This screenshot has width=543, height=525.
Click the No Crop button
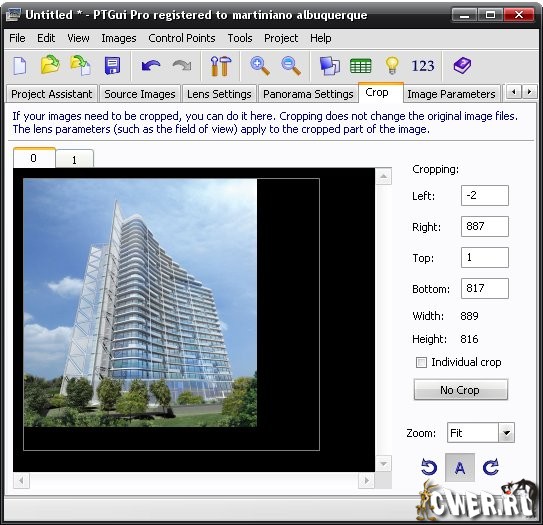pos(461,390)
